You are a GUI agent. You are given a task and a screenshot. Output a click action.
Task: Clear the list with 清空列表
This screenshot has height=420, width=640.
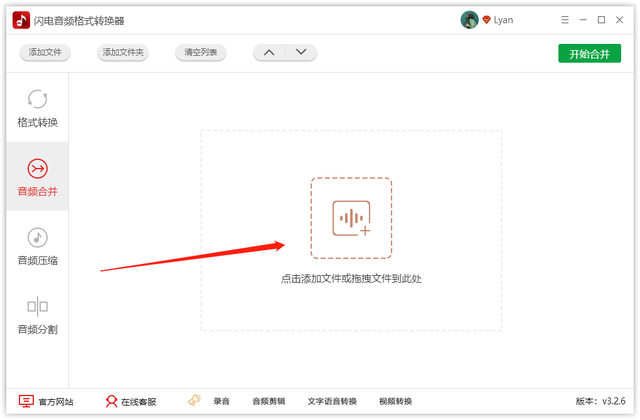(x=200, y=52)
